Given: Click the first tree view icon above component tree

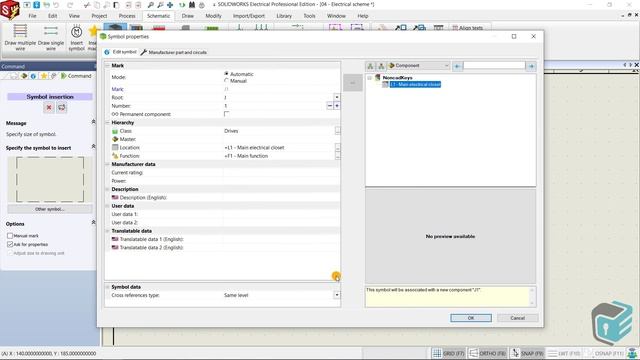Looking at the screenshot, I should [x=370, y=66].
